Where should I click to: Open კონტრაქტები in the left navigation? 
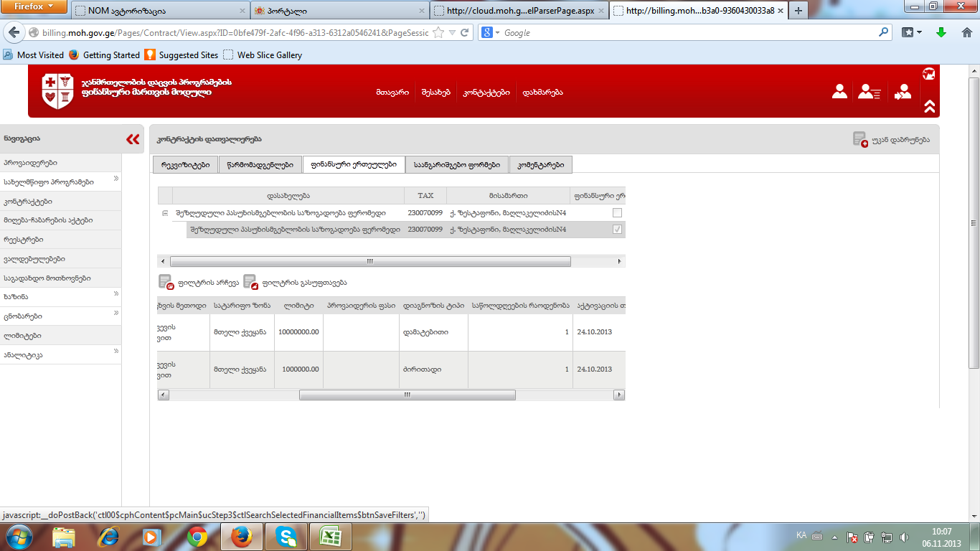click(x=29, y=202)
